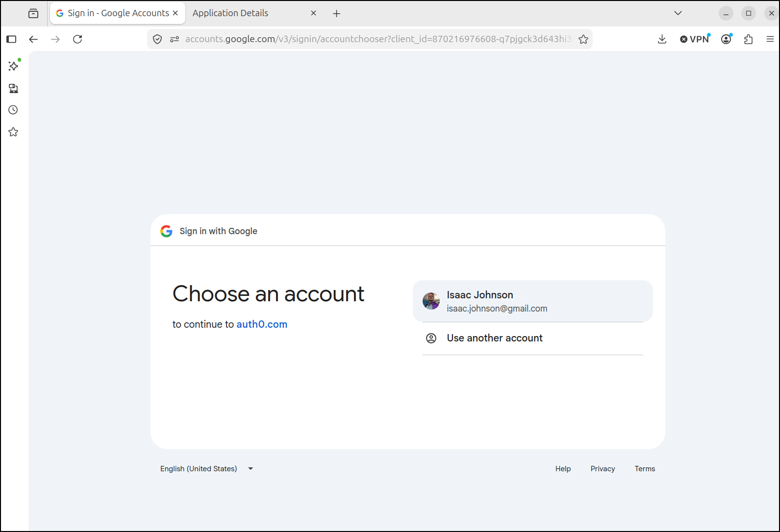The image size is (780, 532).
Task: Open History from the sidebar
Action: click(x=13, y=110)
